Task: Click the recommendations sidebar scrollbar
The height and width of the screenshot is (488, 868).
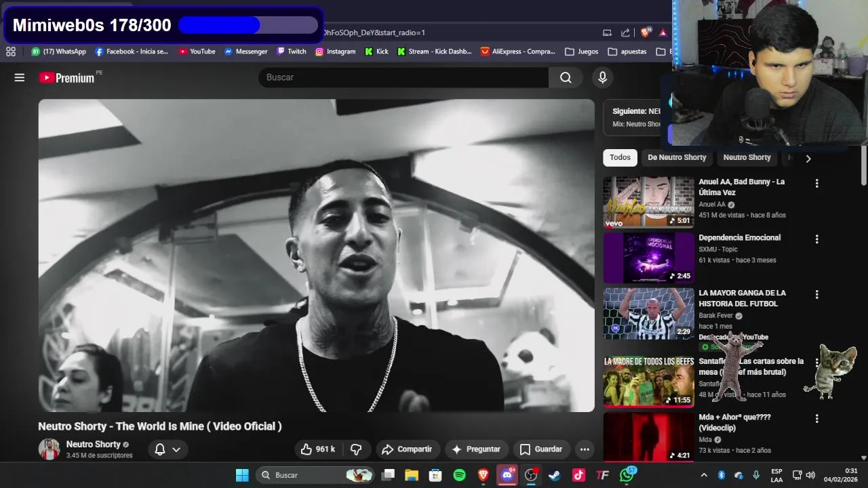Action: 863,166
